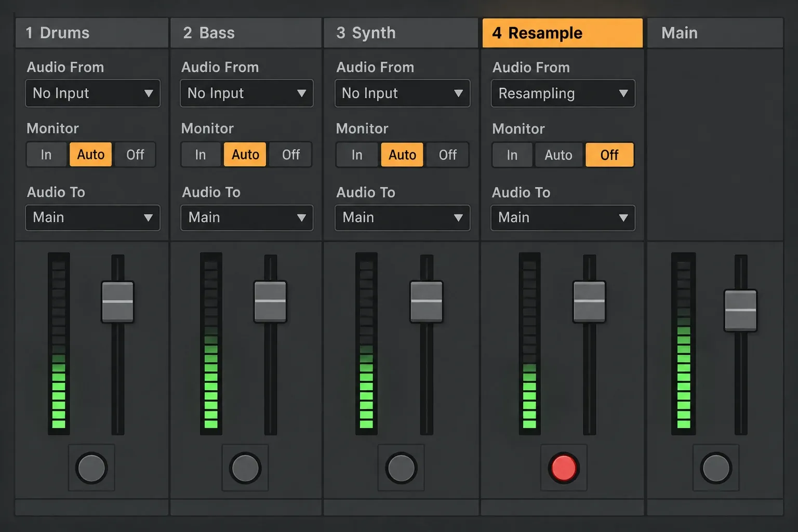Set Resample monitor to In
This screenshot has width=798, height=532.
pos(512,155)
